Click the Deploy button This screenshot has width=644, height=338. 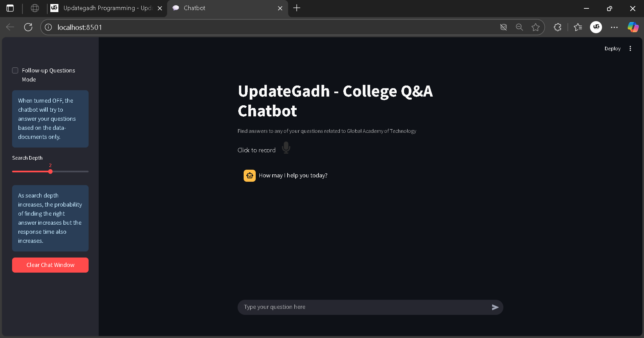pos(612,48)
